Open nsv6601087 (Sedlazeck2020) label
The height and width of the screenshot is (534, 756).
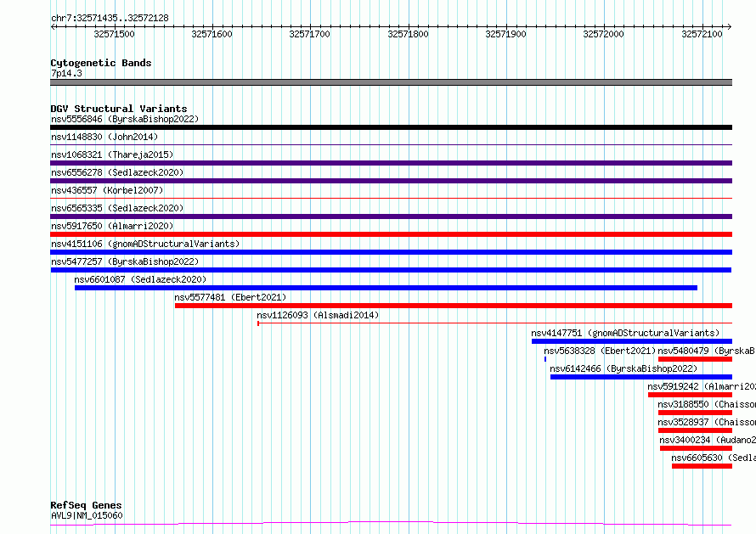(140, 279)
